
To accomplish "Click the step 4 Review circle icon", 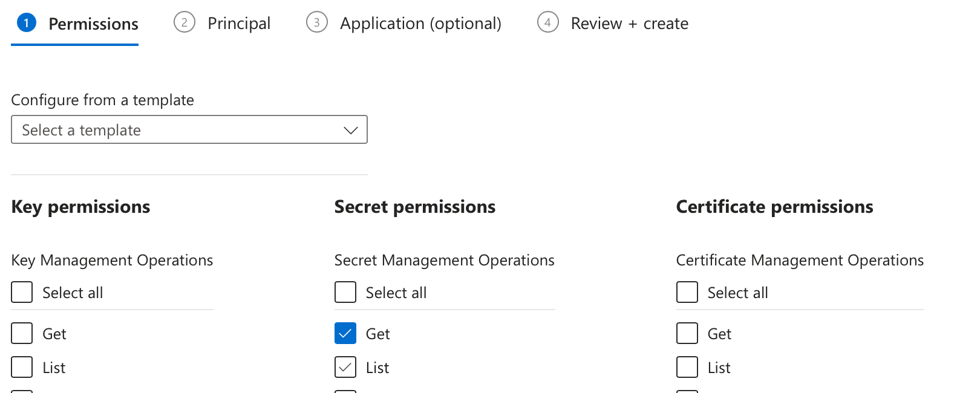I will coord(548,23).
